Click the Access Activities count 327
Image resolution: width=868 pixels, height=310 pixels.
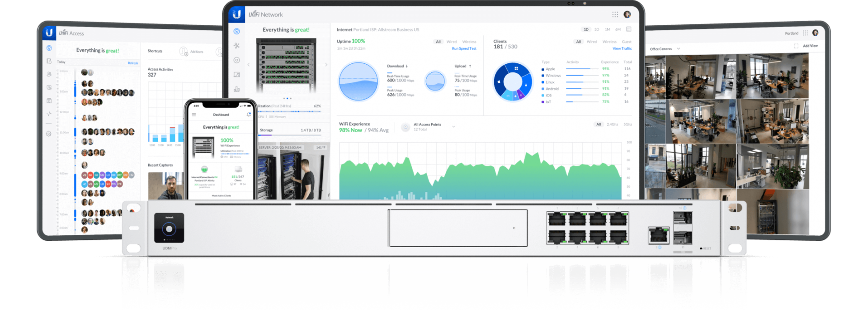coord(152,75)
